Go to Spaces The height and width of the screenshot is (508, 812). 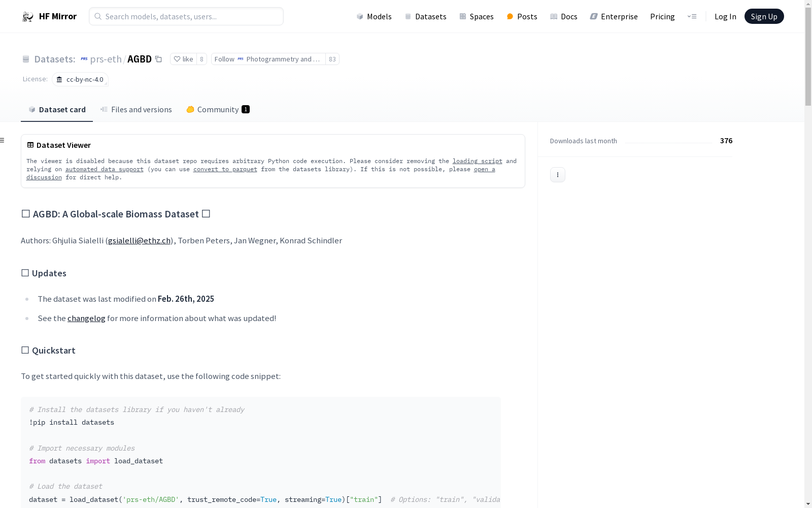pyautogui.click(x=477, y=16)
